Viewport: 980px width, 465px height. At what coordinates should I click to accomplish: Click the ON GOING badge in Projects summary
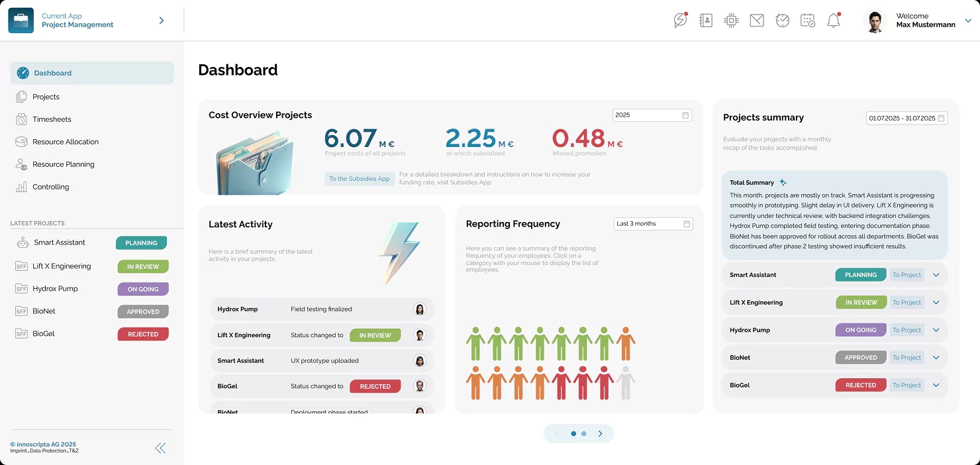[861, 330]
